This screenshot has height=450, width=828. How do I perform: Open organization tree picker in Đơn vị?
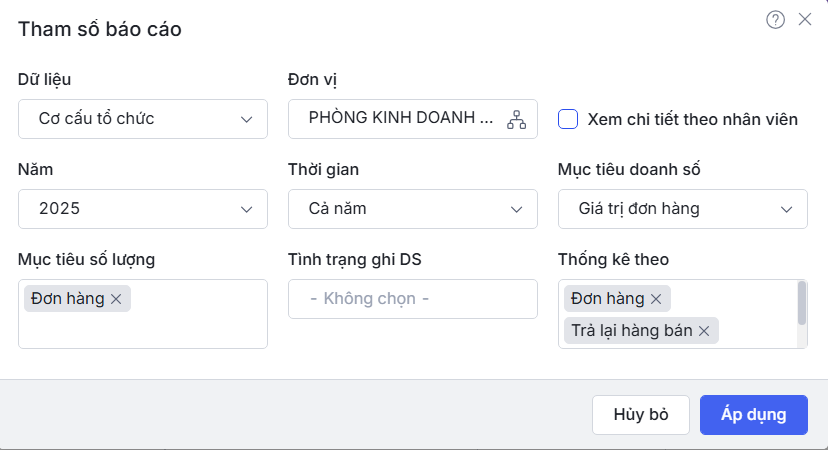516,119
